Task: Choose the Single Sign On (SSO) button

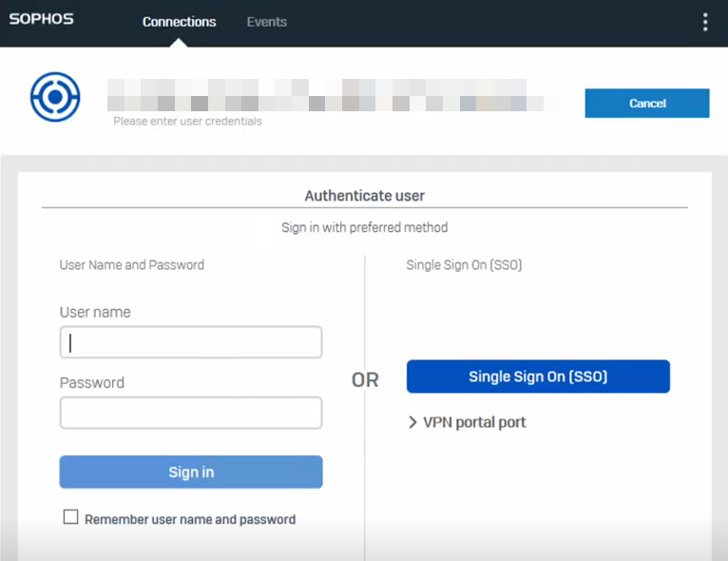Action: (x=538, y=377)
